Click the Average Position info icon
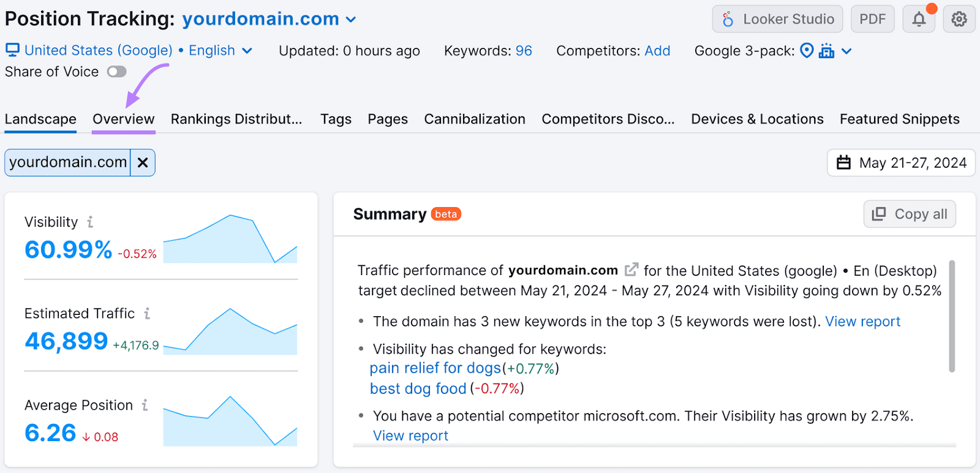Screen dimensions: 980x473 (145, 405)
